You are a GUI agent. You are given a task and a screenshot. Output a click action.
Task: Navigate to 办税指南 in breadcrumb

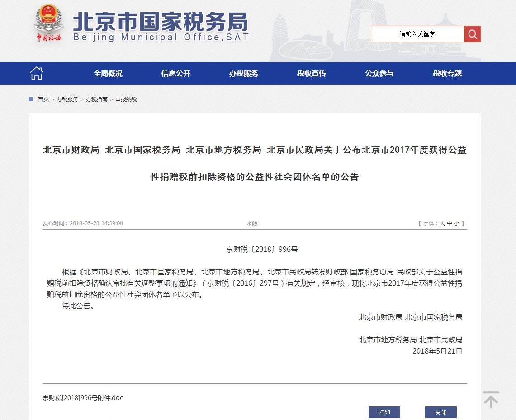click(x=97, y=99)
